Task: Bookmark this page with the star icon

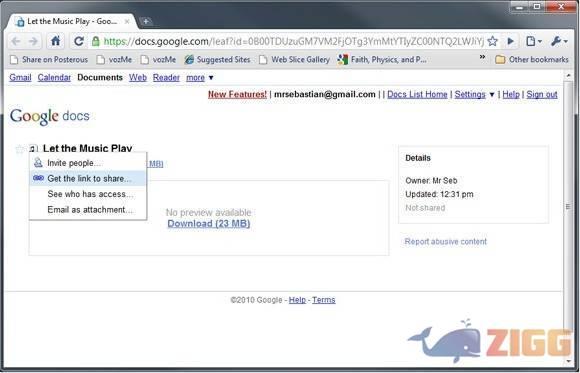Action: tap(493, 41)
